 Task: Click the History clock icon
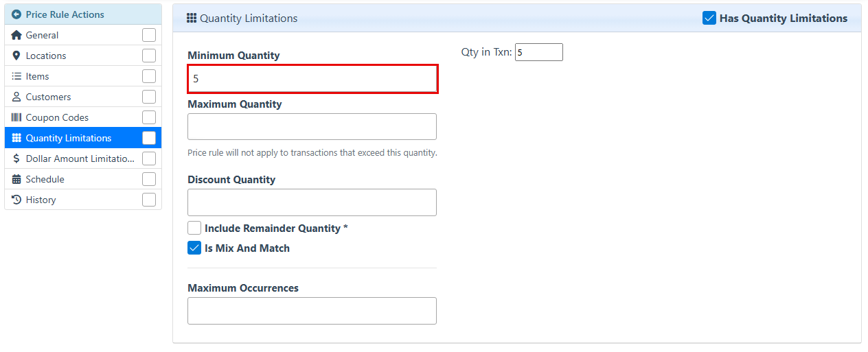[16, 200]
